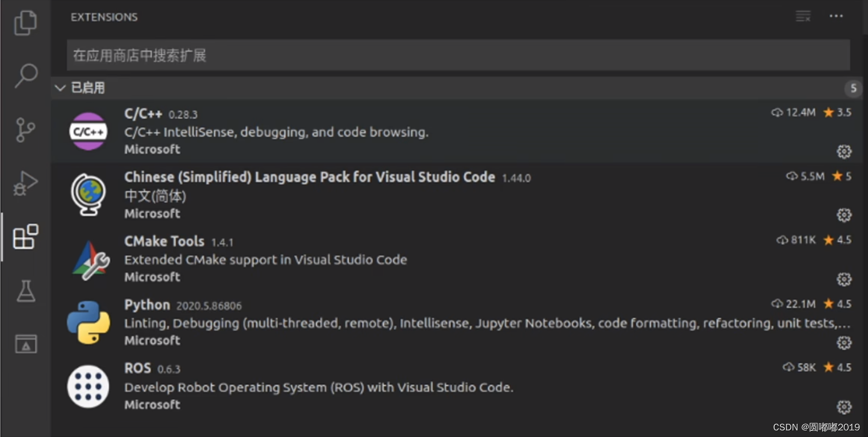Open manage gear for CMake Tools
This screenshot has height=437, width=868.
tap(844, 279)
